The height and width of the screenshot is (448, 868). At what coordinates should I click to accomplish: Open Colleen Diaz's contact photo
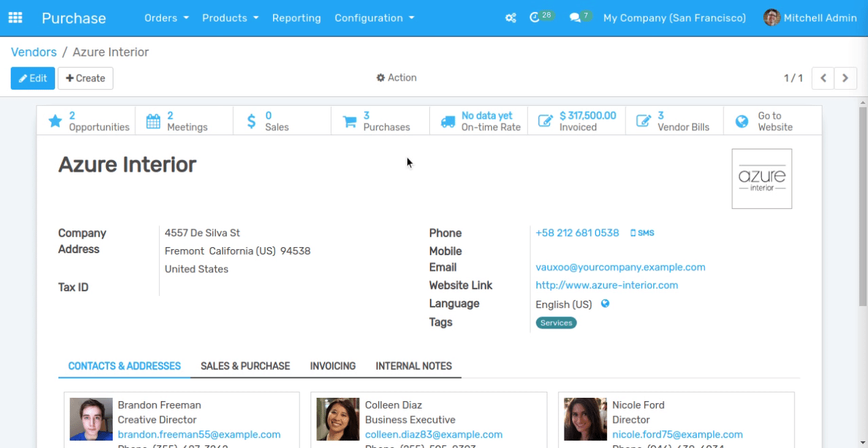coord(338,419)
